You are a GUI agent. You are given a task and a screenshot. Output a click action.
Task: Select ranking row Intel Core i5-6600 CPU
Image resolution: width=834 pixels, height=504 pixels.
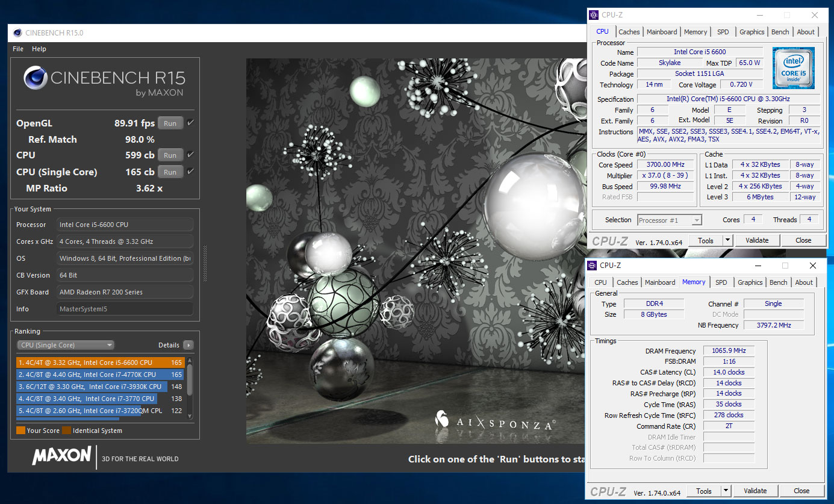pos(101,362)
